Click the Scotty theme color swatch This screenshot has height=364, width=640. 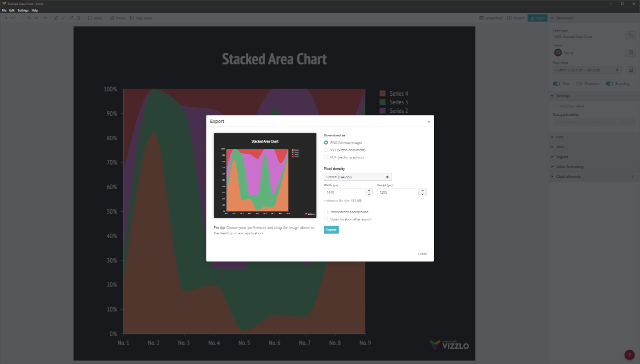pyautogui.click(x=557, y=52)
